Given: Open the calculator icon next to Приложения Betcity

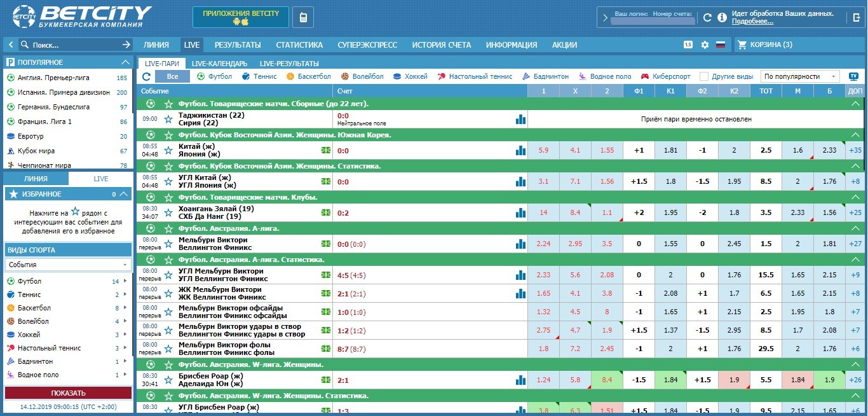Looking at the screenshot, I should click(x=303, y=17).
